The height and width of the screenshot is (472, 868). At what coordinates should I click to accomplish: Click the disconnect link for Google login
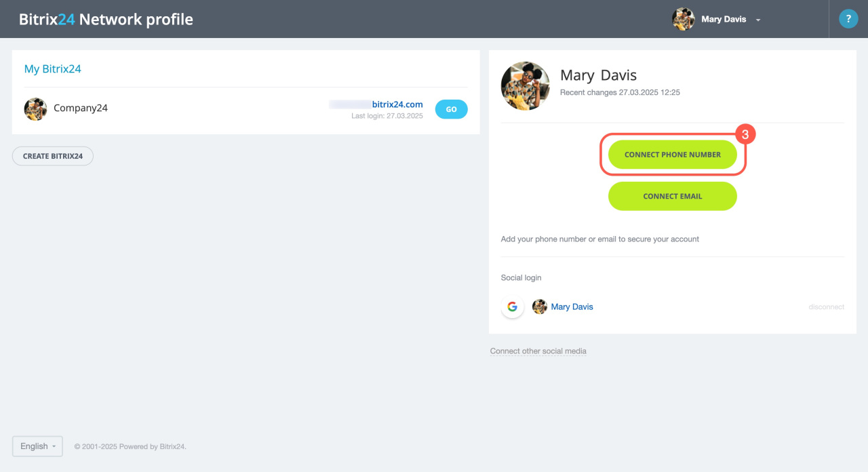click(x=827, y=307)
